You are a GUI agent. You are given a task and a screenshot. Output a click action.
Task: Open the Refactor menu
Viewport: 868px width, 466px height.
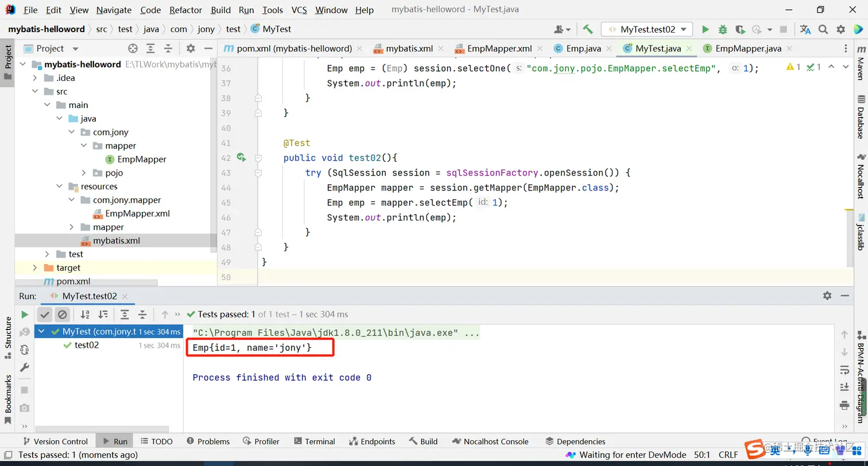186,10
